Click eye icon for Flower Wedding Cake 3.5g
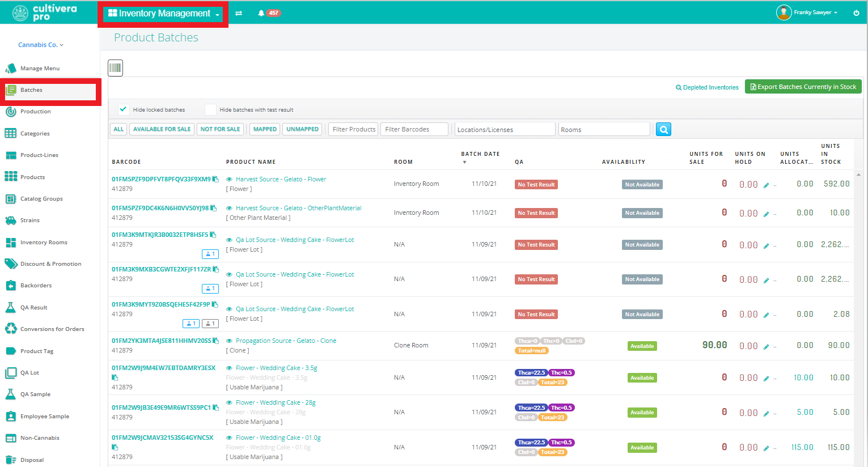The height and width of the screenshot is (467, 868). click(229, 368)
